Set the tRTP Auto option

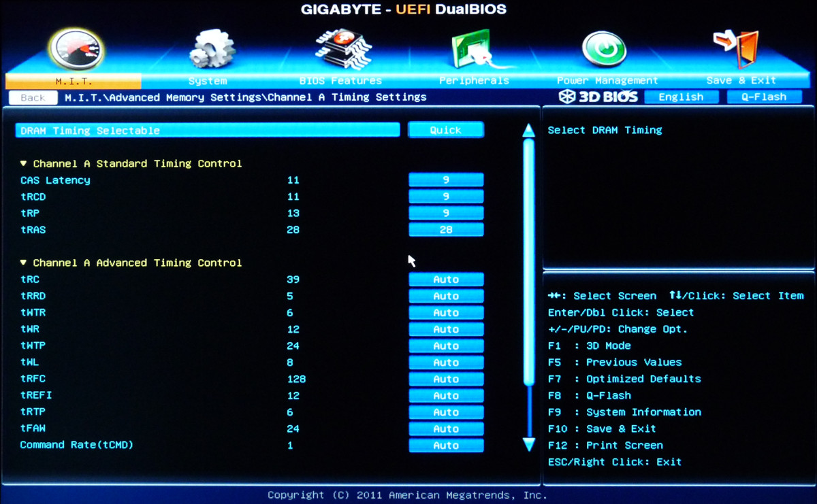click(446, 412)
